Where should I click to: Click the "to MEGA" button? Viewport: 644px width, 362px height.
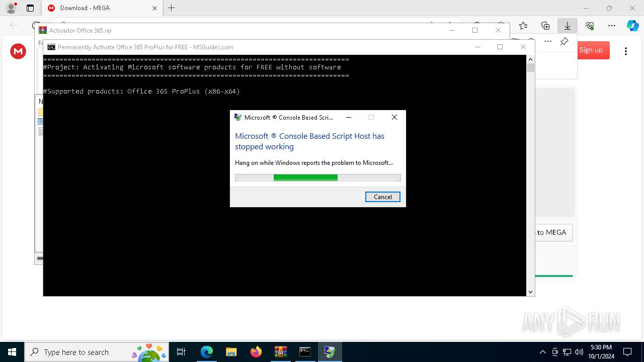pos(552,232)
